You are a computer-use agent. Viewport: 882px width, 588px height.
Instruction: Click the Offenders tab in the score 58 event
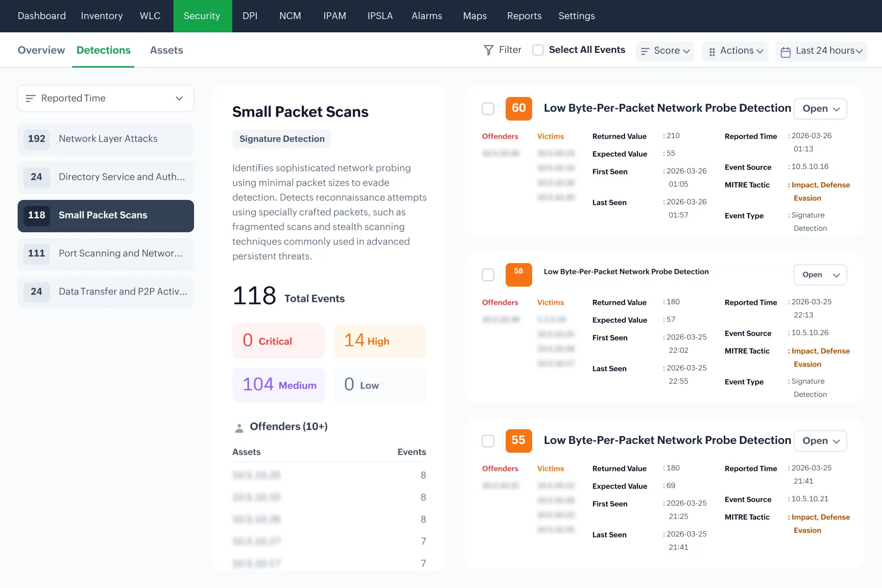500,303
